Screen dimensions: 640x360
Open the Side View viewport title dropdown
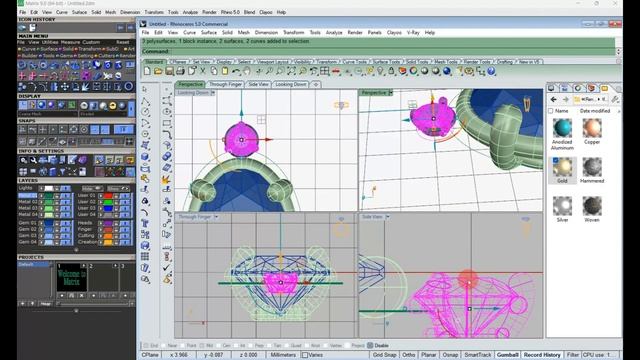[x=388, y=217]
